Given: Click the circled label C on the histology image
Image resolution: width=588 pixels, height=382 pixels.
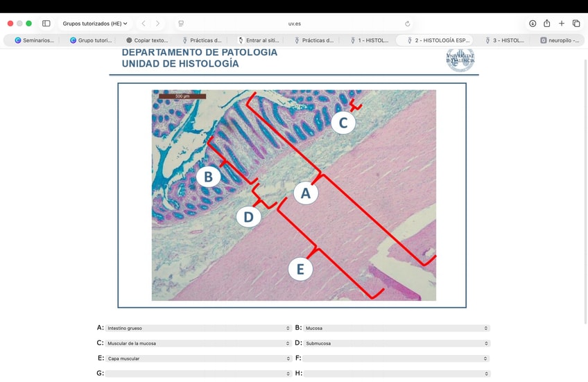Looking at the screenshot, I should coord(343,123).
